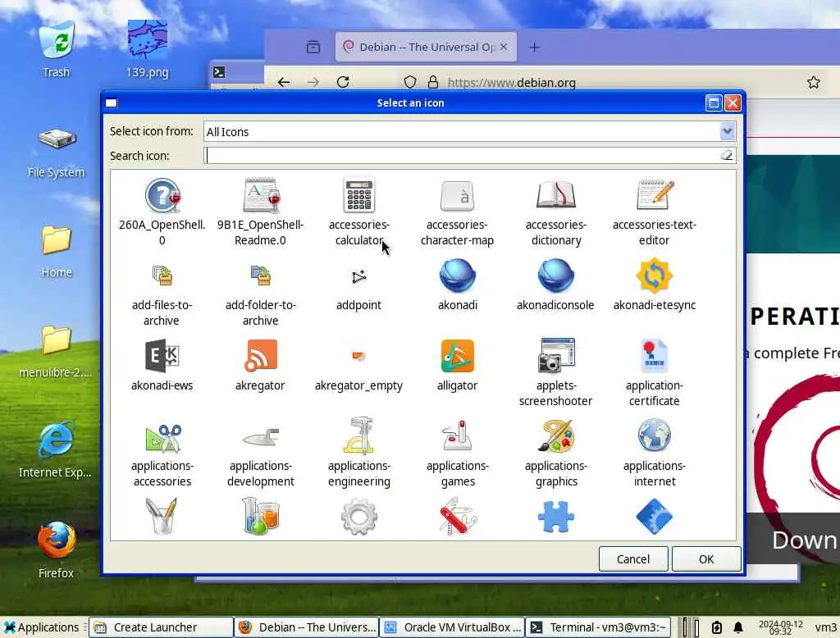This screenshot has width=840, height=638.
Task: Close the Debian browser tab
Action: tap(504, 47)
